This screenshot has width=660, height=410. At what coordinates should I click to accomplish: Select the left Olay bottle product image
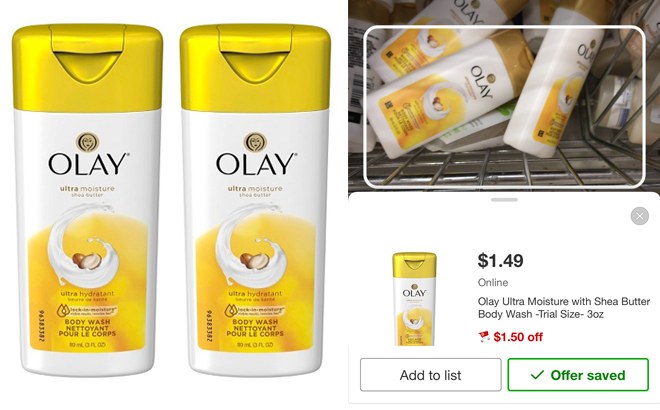[87, 200]
